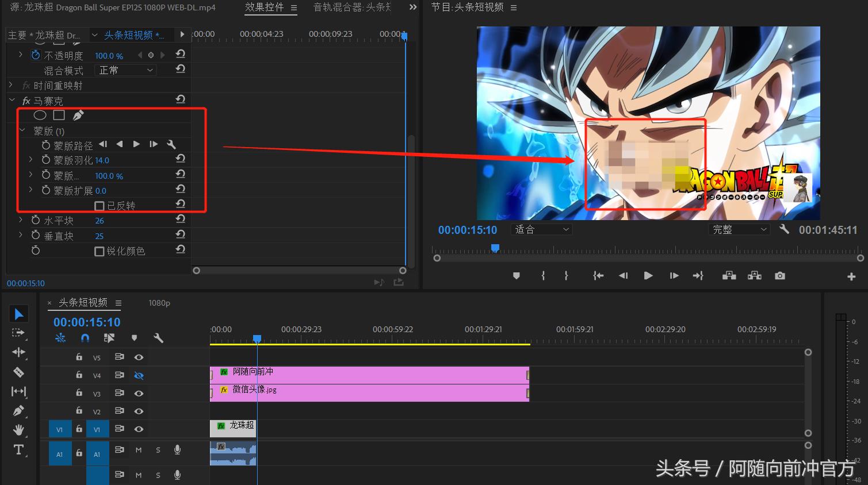Screen dimensions: 868x485
Task: Select the free draw bezier pen mask tool
Action: coord(78,114)
